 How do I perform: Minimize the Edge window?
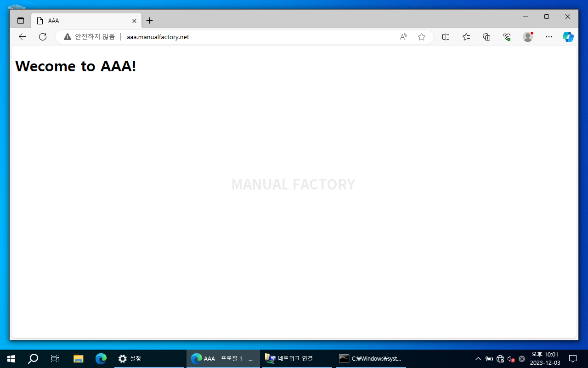point(526,17)
